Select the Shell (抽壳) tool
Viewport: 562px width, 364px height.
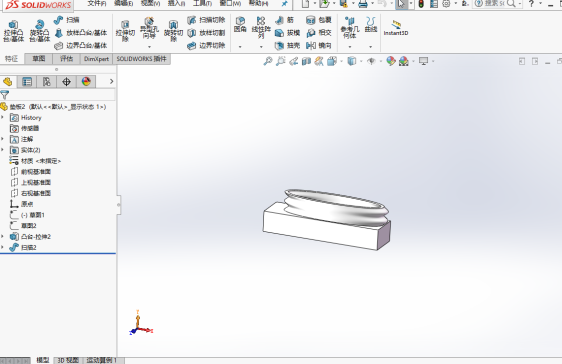tap(287, 46)
